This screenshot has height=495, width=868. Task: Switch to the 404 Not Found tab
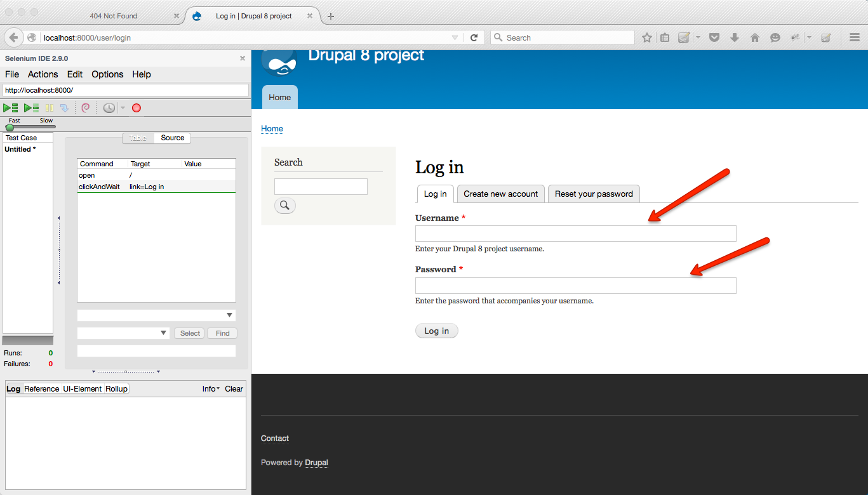[x=114, y=16]
